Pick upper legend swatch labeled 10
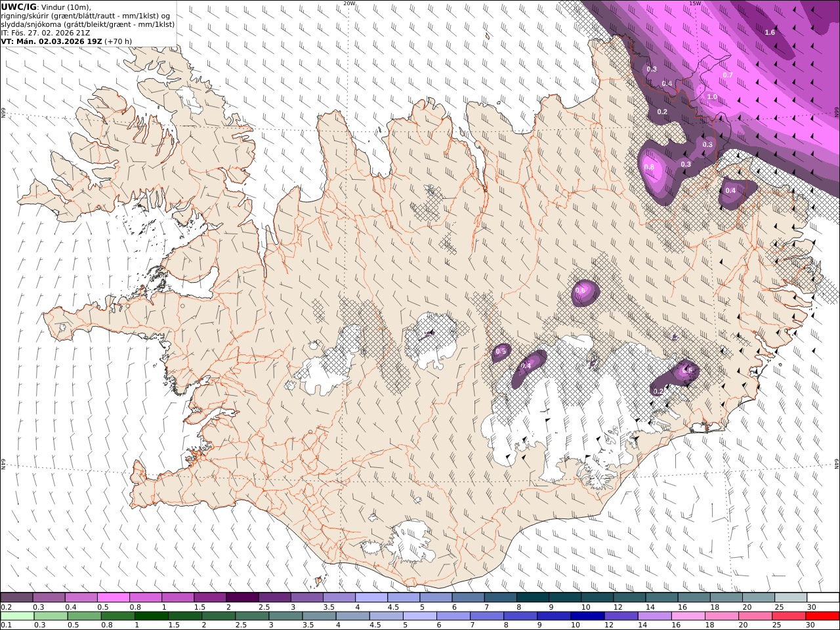This screenshot has width=840, height=630. click(x=597, y=598)
